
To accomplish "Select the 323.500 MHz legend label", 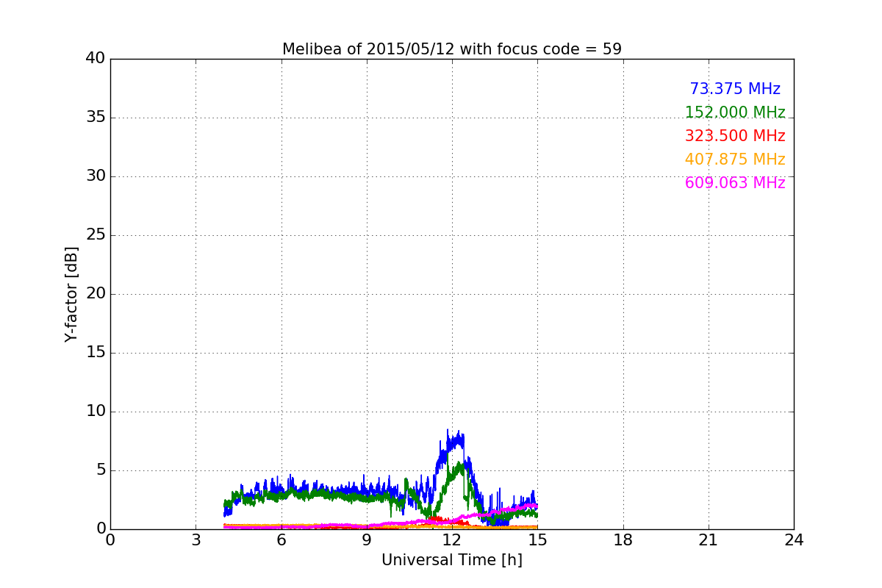I will (735, 136).
